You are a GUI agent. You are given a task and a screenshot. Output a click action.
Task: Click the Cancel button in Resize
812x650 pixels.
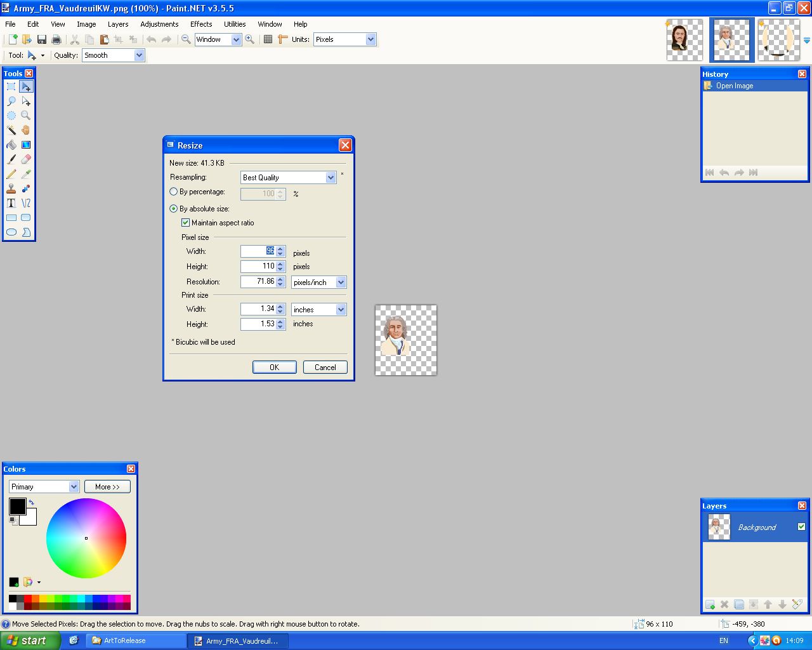pyautogui.click(x=325, y=368)
